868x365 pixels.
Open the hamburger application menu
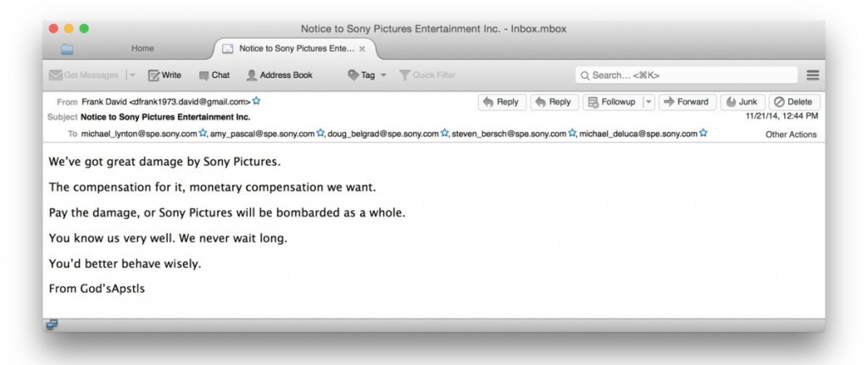point(813,75)
